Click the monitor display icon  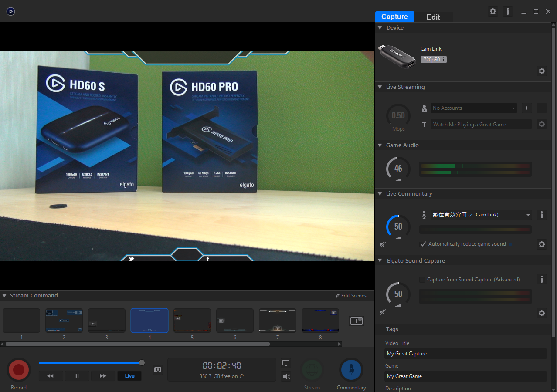(x=286, y=363)
